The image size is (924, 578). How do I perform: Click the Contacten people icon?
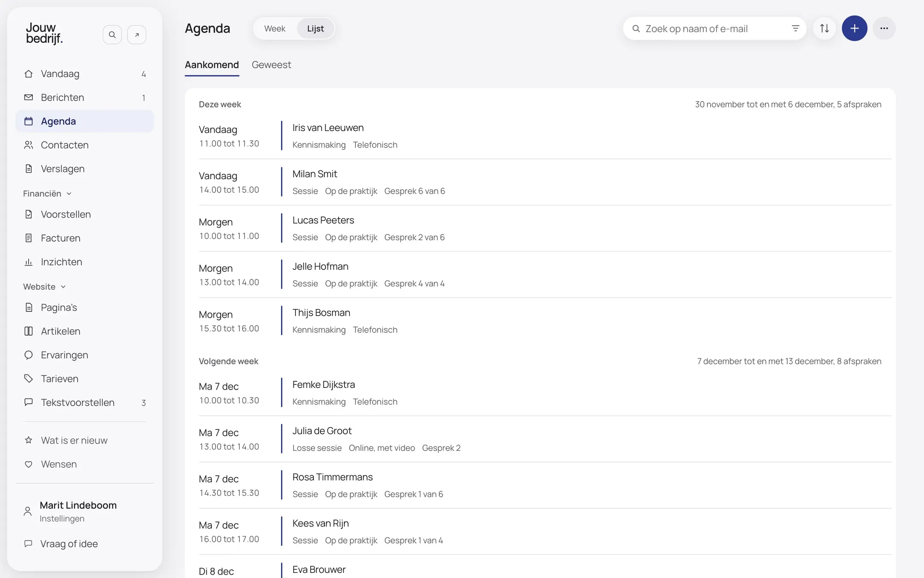click(29, 145)
